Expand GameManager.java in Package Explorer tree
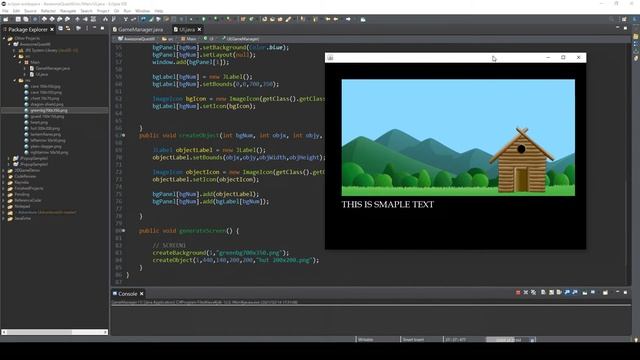Viewport: 640px width, 360px height. 25,68
